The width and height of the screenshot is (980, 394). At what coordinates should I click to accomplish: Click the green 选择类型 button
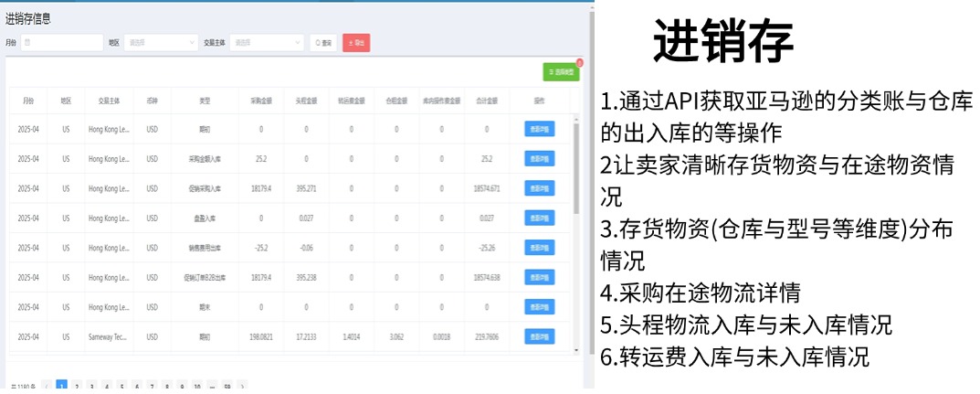[x=561, y=71]
